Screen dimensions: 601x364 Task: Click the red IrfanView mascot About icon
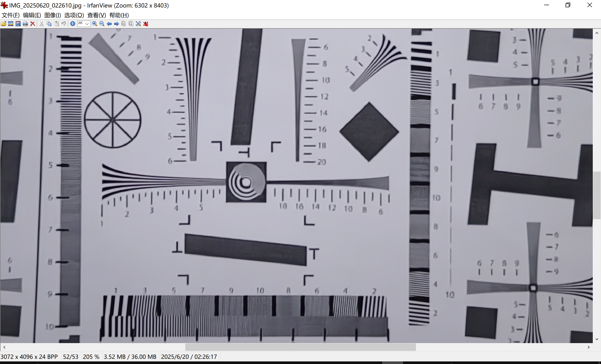[x=146, y=24]
